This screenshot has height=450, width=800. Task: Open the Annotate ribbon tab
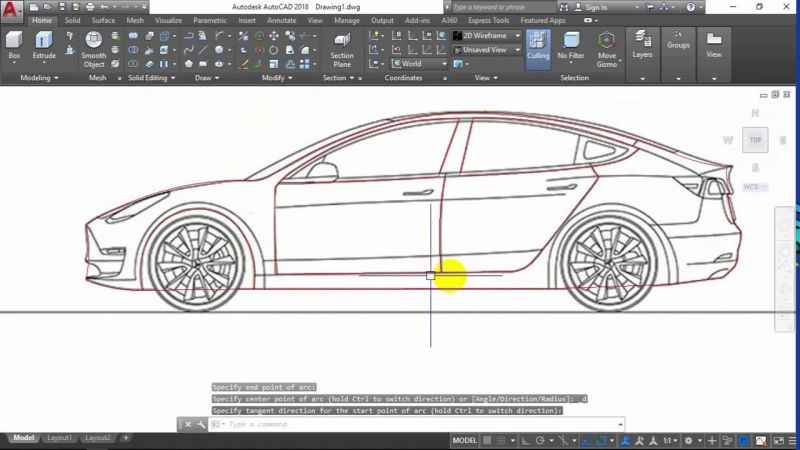click(281, 20)
